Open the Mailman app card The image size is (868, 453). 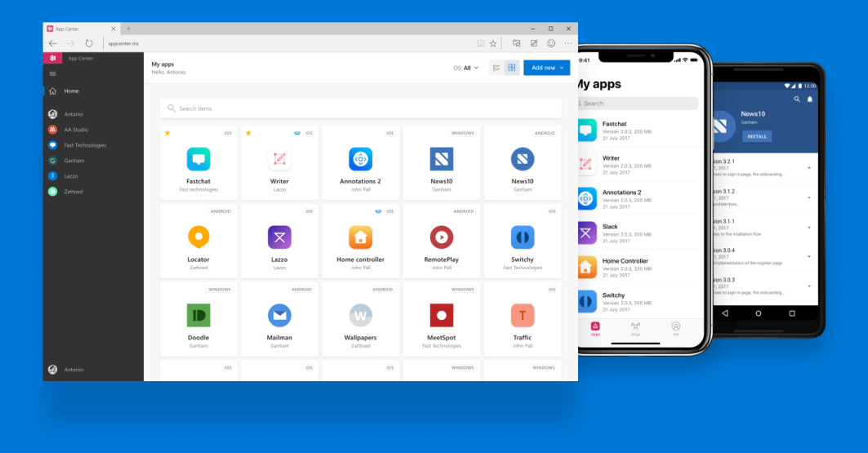(279, 319)
